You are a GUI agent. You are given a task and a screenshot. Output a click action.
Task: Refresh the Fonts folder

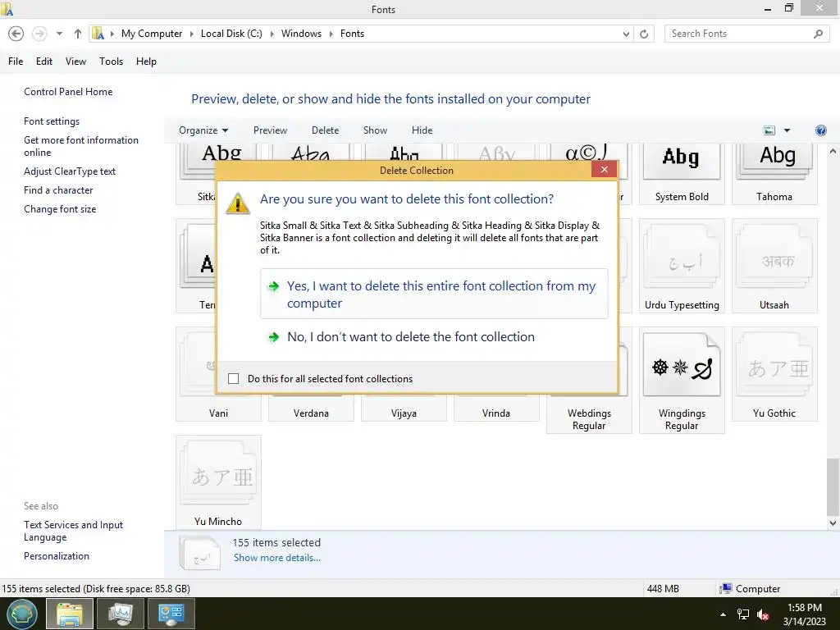(644, 34)
